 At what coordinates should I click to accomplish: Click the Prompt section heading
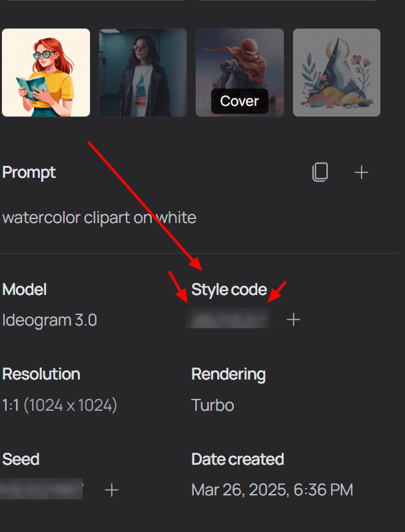29,172
